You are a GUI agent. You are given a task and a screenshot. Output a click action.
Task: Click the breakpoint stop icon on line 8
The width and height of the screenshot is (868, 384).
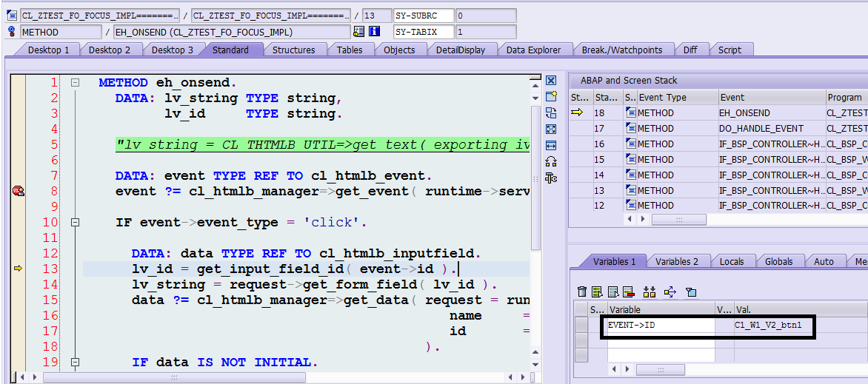pyautogui.click(x=18, y=192)
